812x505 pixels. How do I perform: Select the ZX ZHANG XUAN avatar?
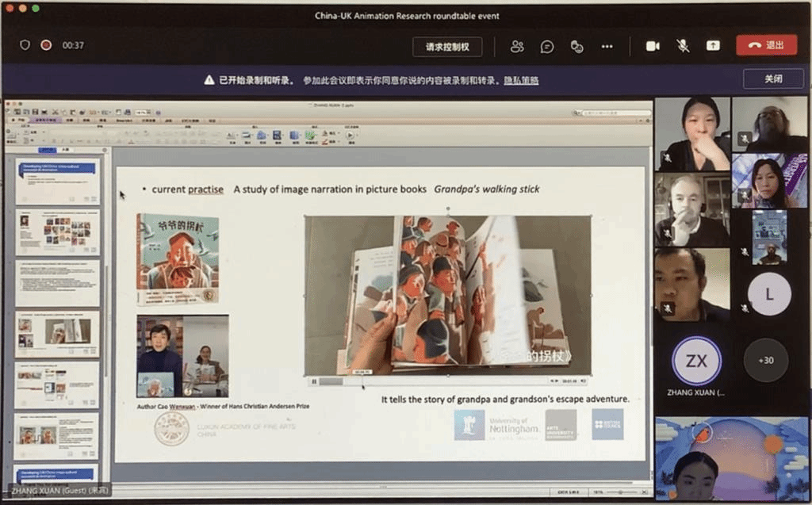(x=696, y=361)
